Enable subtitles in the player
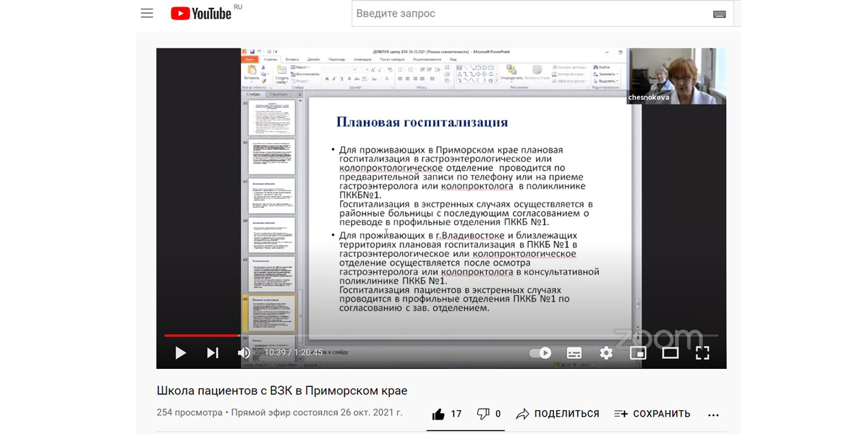This screenshot has width=868, height=434. 574,353
